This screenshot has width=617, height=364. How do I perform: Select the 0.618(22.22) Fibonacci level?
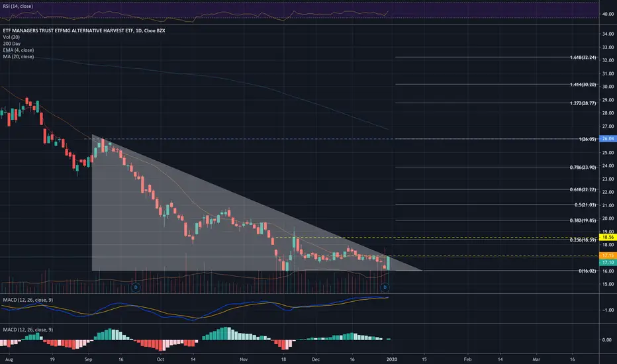click(496, 189)
